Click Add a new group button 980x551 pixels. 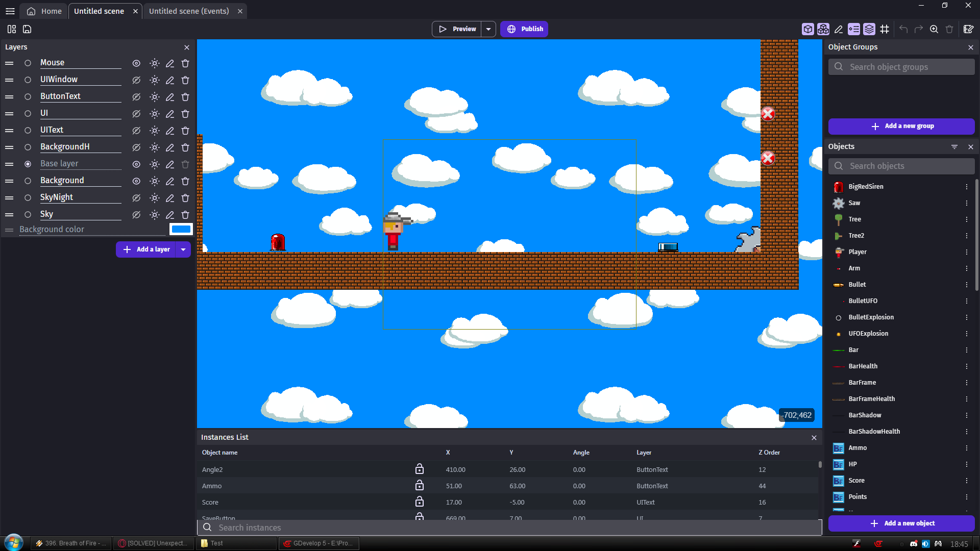point(901,126)
